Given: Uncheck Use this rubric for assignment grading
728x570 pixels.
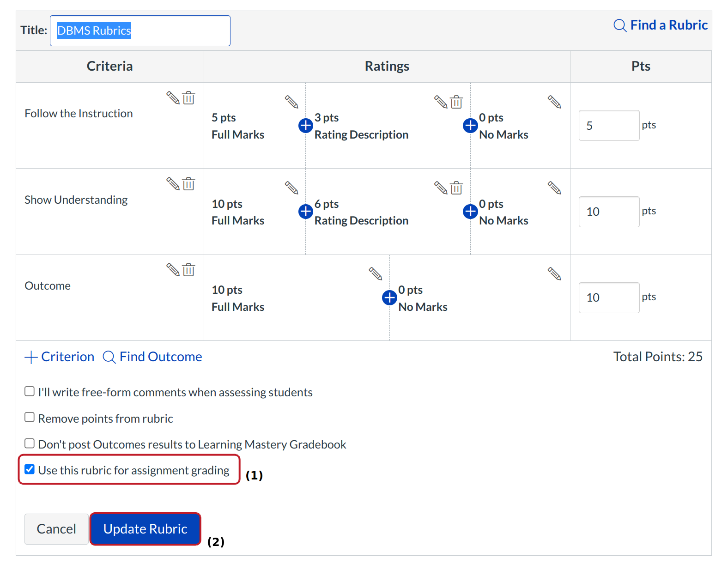Looking at the screenshot, I should 30,470.
